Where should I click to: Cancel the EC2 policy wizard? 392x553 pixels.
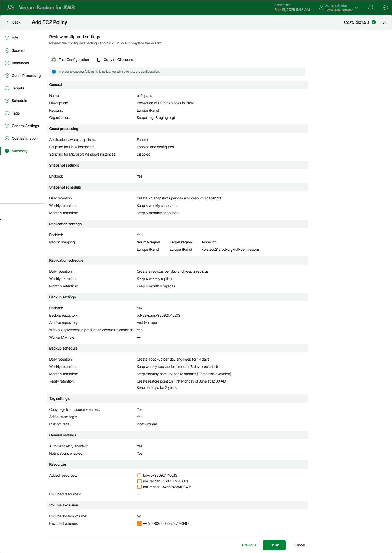(x=299, y=545)
